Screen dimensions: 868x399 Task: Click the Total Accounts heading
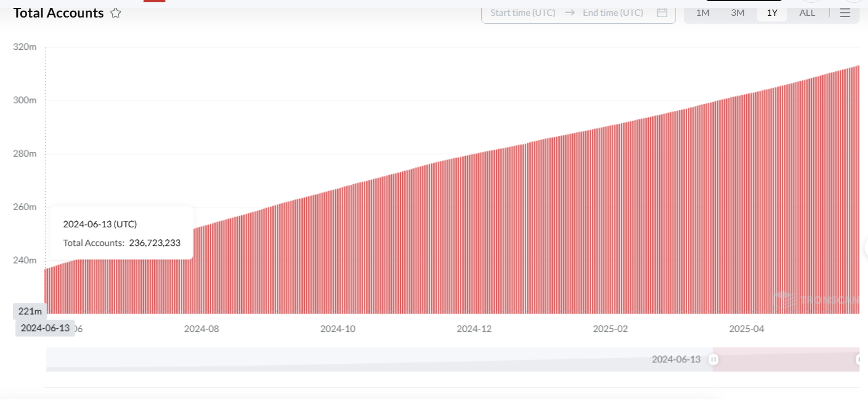point(59,13)
